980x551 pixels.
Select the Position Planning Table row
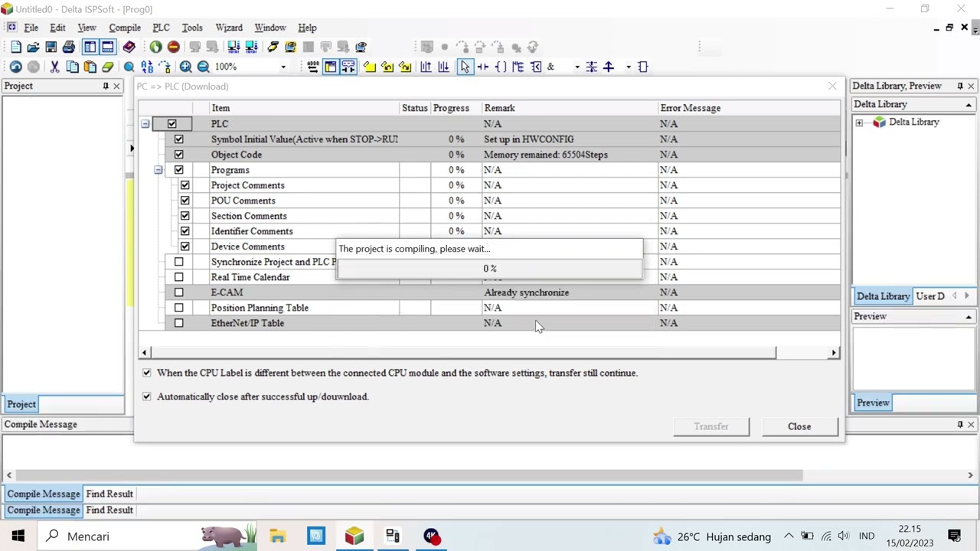tap(490, 308)
